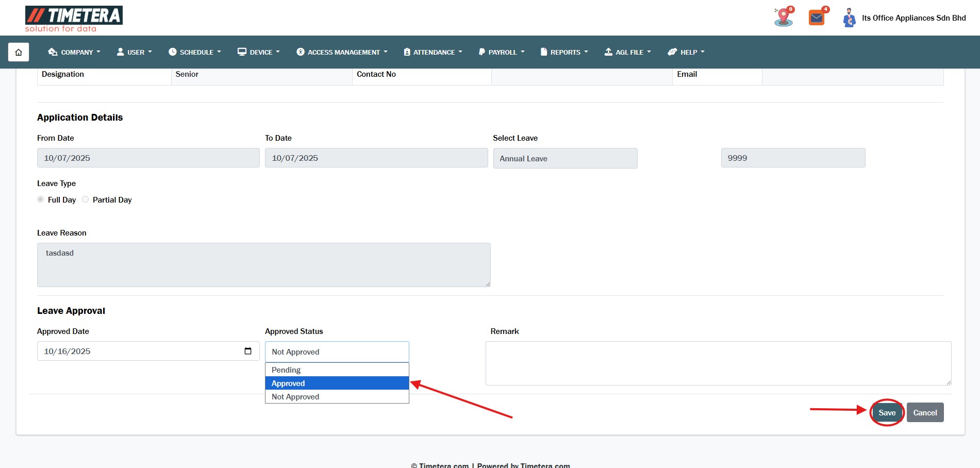
Task: Open the Schedule menu
Action: coord(195,52)
